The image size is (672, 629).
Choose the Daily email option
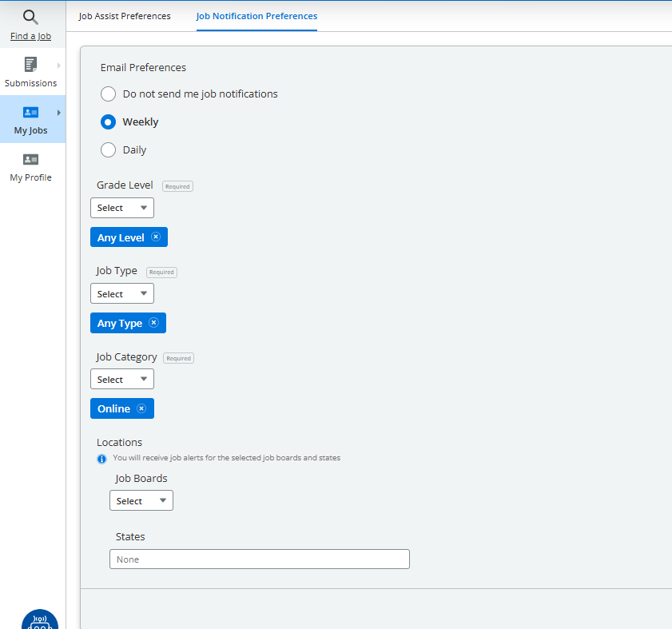click(109, 150)
